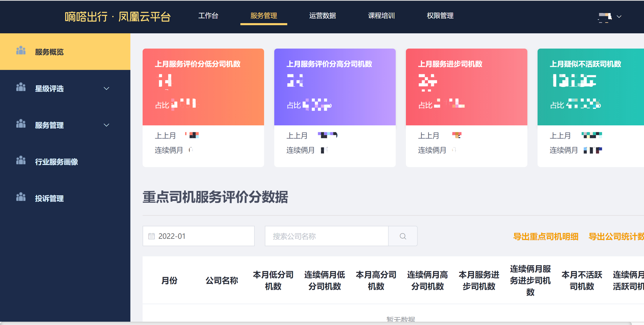Click the 星级评选 sidebar icon
This screenshot has width=644, height=325.
click(x=21, y=87)
